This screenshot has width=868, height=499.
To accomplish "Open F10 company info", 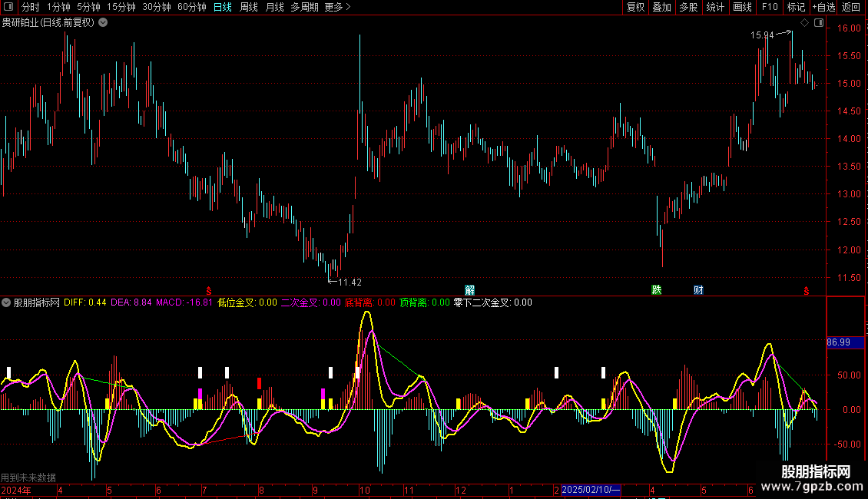I will (x=770, y=7).
